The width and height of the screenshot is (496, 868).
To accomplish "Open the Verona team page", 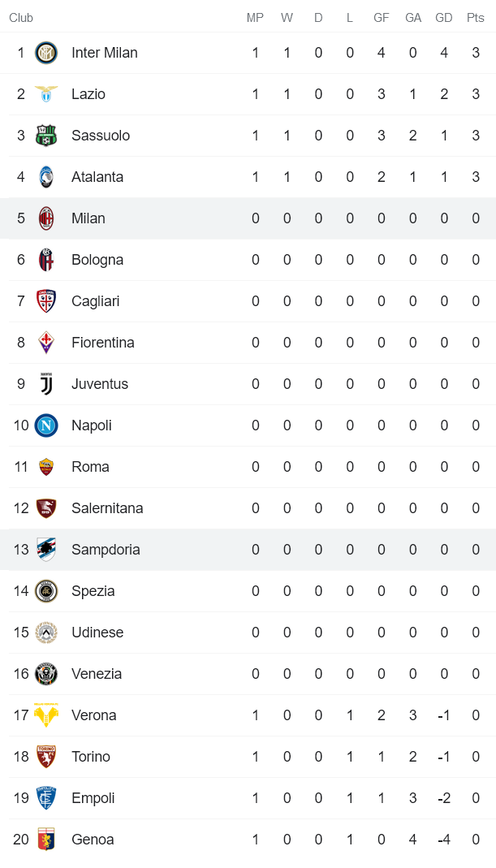I will (x=94, y=715).
